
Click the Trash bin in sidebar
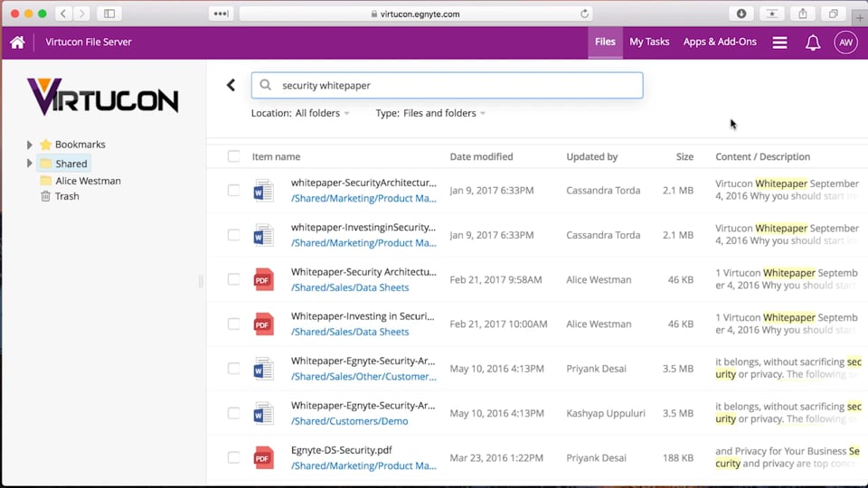click(46, 196)
